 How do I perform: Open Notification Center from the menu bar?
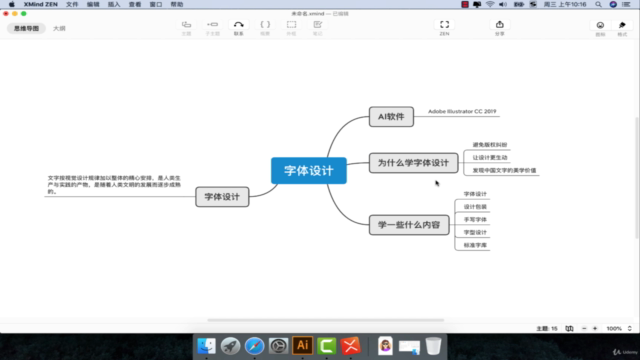point(627,4)
